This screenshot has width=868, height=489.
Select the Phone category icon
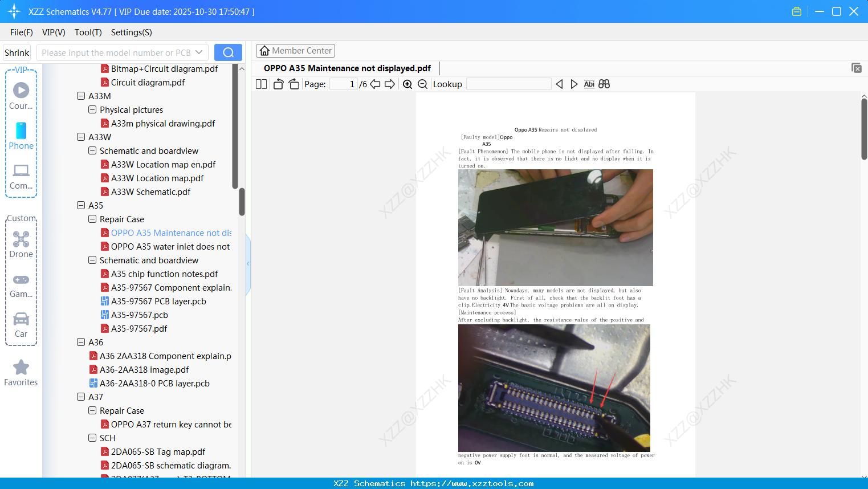point(21,136)
